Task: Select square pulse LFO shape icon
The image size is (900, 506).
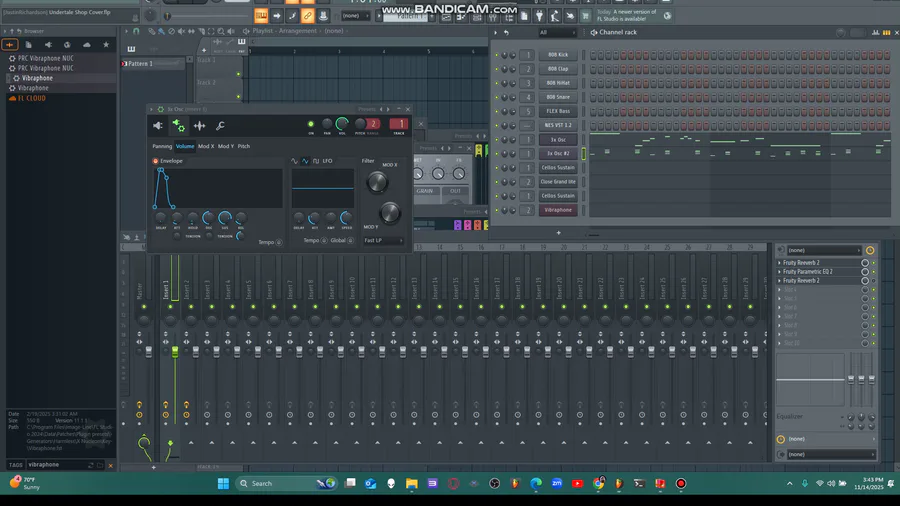Action: click(x=316, y=161)
